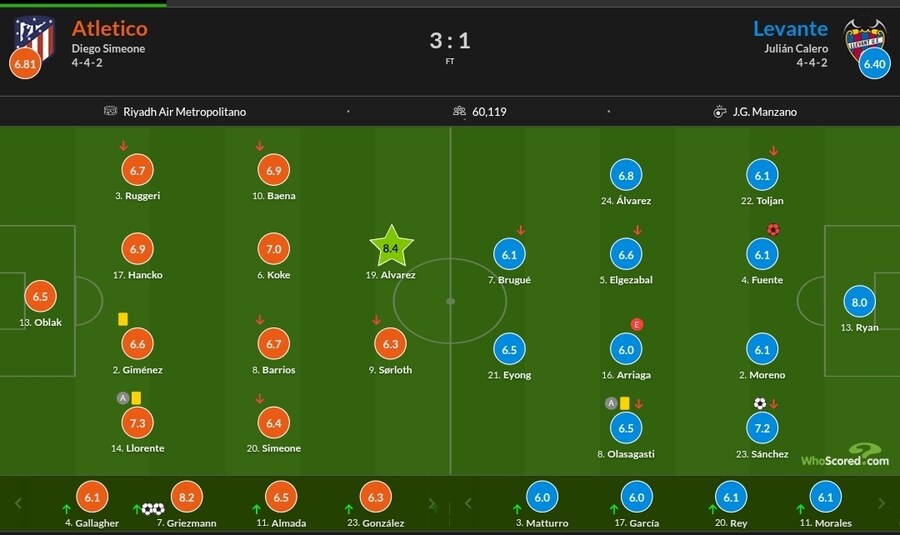This screenshot has width=900, height=535.
Task: Open the Levante team name link
Action: pos(790,28)
